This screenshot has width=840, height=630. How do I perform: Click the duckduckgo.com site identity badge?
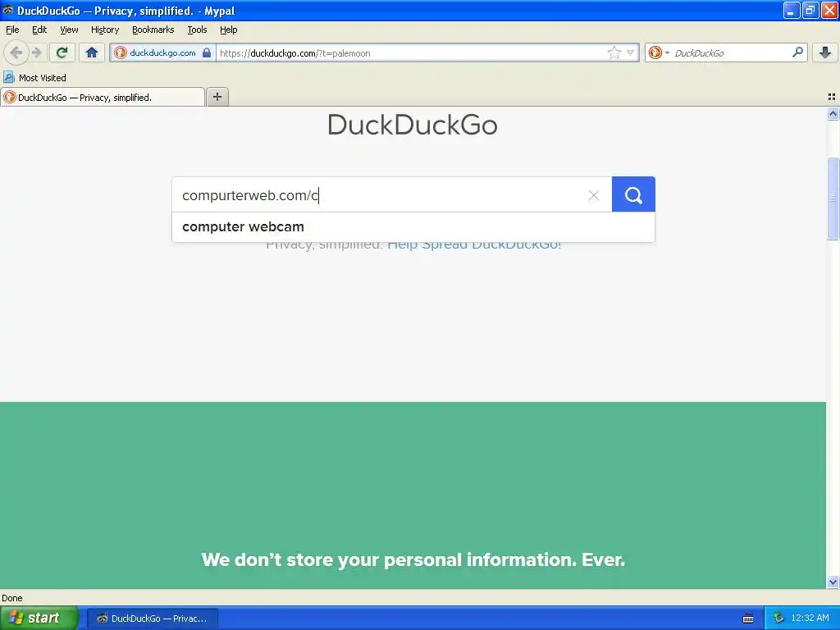163,52
